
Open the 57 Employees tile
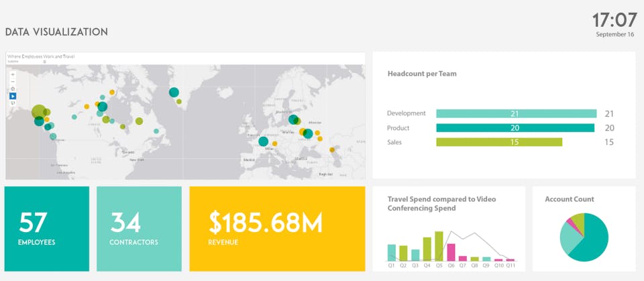[x=47, y=229]
